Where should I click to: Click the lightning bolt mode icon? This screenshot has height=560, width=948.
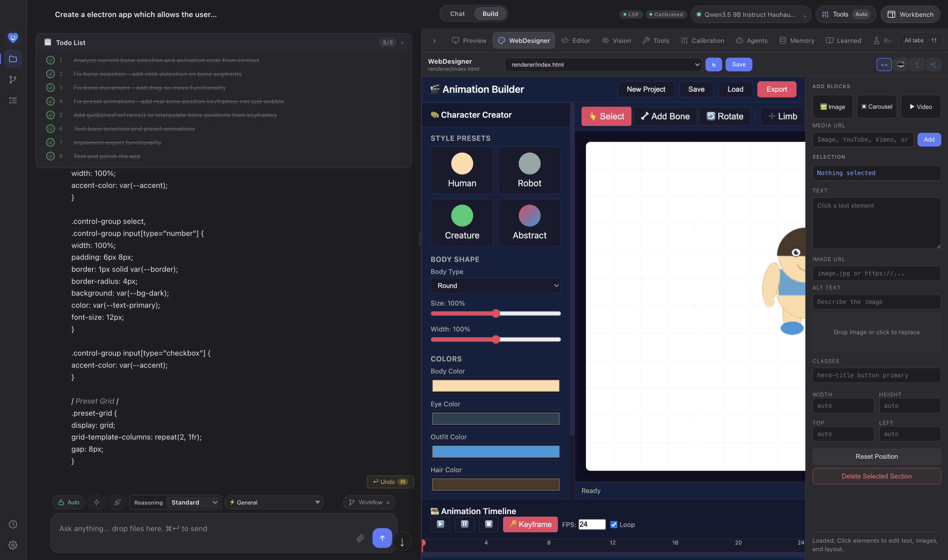tap(96, 502)
